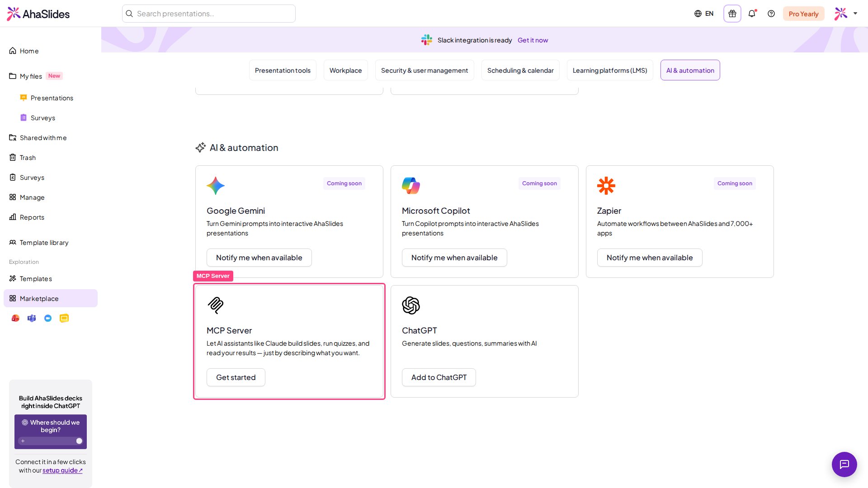Click the Microsoft Copilot logo icon
This screenshot has height=488, width=868.
point(411,186)
